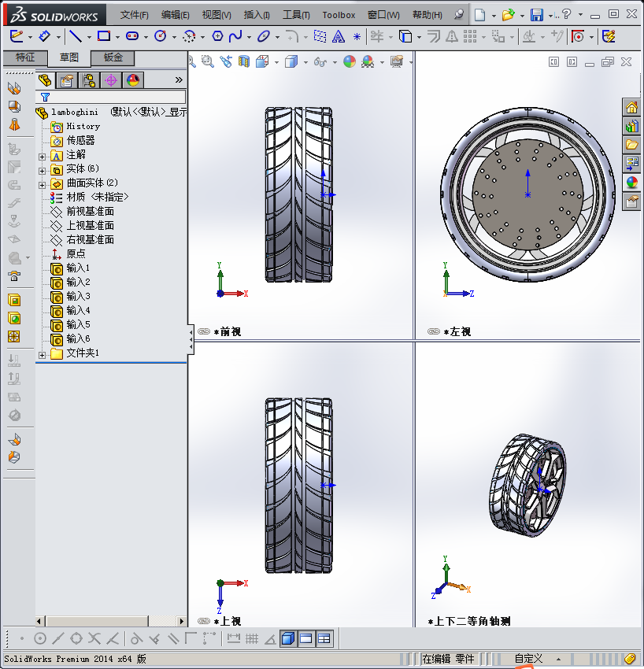The image size is (644, 669).
Task: Choose the Corner Rectangle tool
Action: click(104, 36)
